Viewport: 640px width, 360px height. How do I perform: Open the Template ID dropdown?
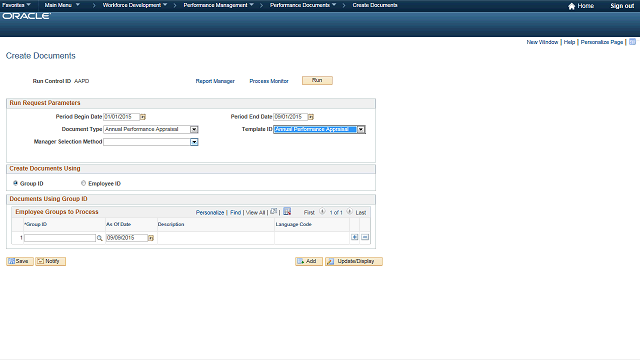[x=361, y=129]
